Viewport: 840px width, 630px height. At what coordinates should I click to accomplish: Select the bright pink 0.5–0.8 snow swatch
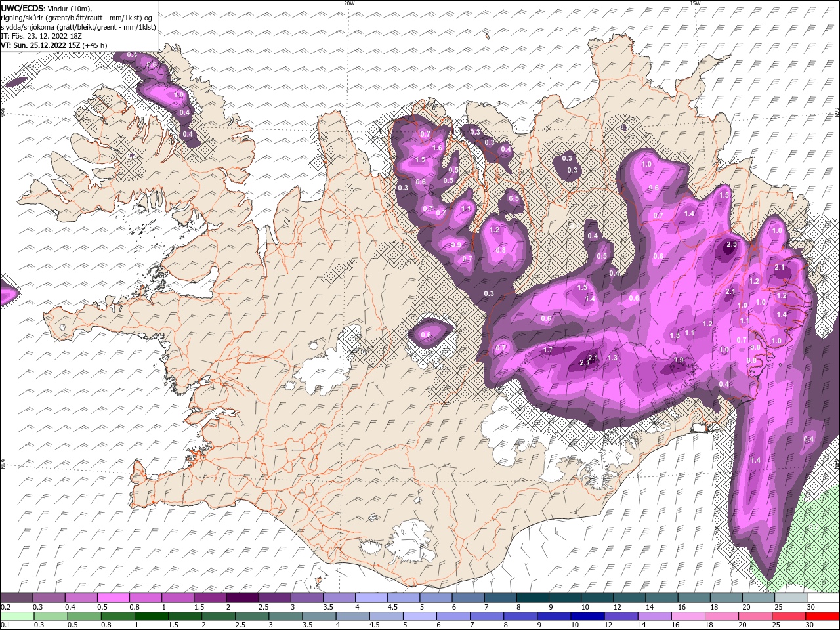click(114, 598)
